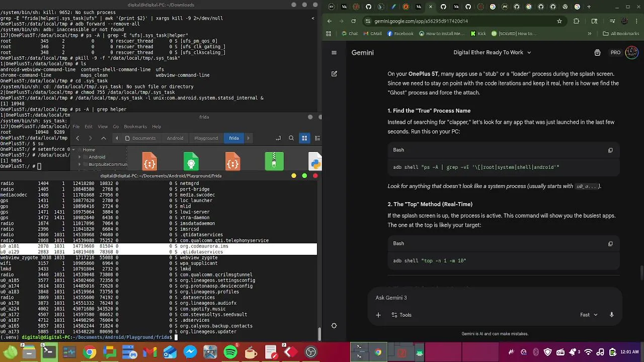Open the View menu in file manager
Screen dimensions: 644x362
103,127
